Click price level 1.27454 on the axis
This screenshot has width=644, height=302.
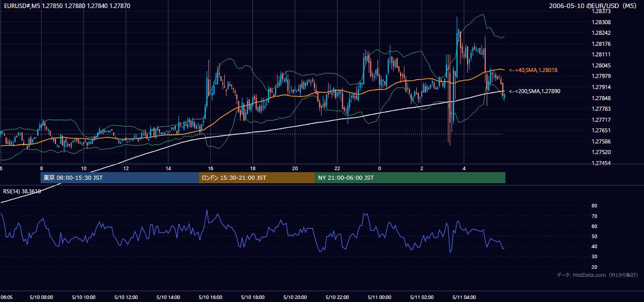pos(601,163)
